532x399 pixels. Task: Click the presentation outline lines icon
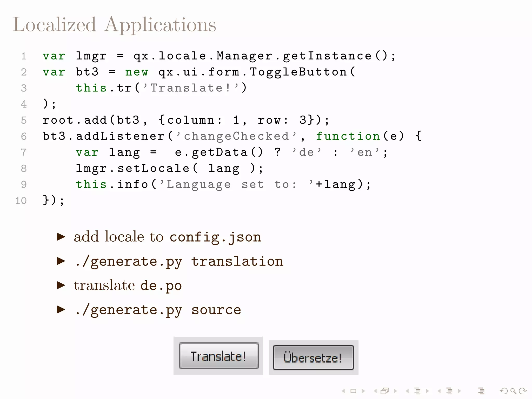tap(481, 391)
